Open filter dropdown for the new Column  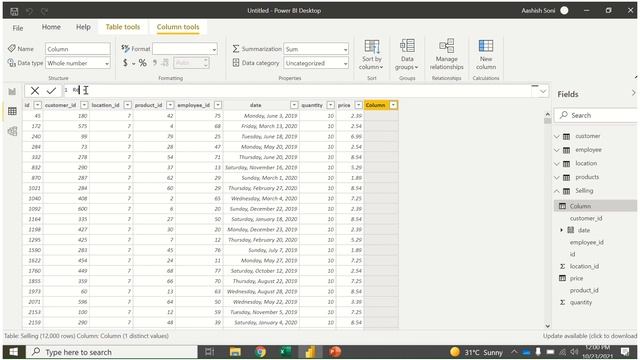click(393, 105)
